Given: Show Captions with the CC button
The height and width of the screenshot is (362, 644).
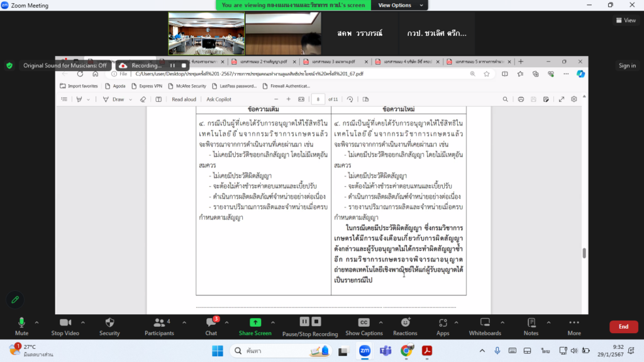Looking at the screenshot, I should (364, 327).
